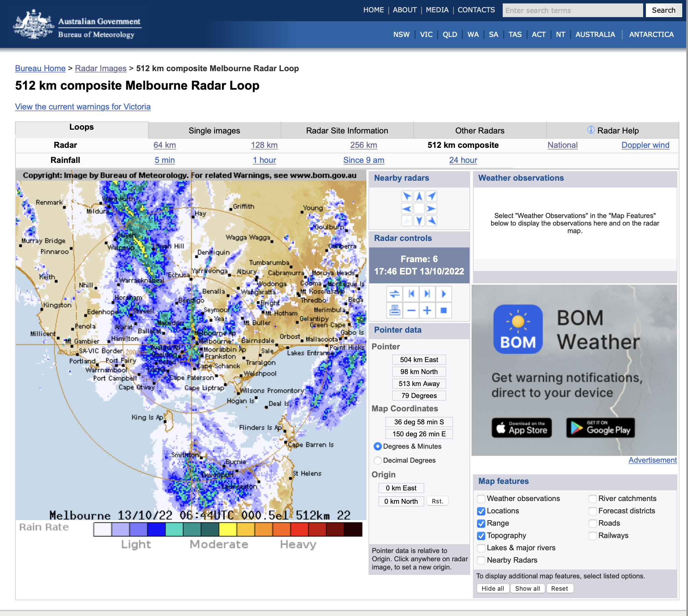Step to next radar frame

(x=427, y=294)
